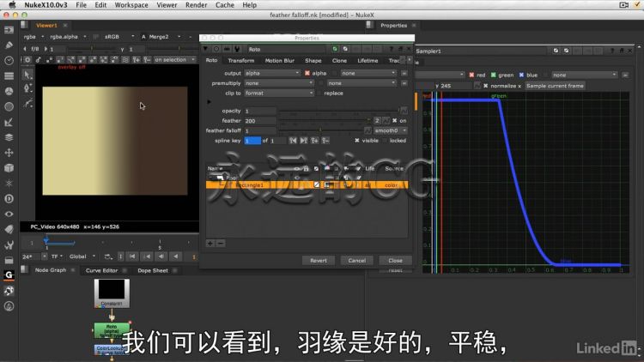Open the Render menu
Viewport: 644px width, 362px height.
coord(196,5)
